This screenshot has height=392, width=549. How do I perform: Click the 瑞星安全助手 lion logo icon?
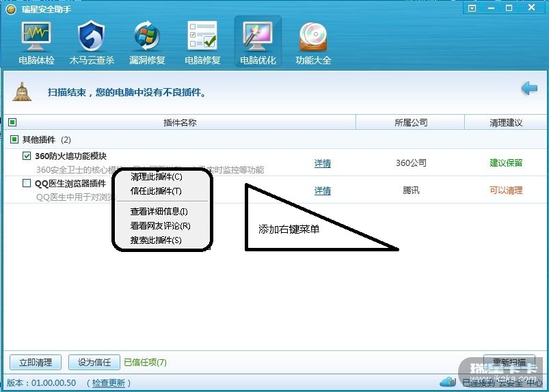coord(11,10)
